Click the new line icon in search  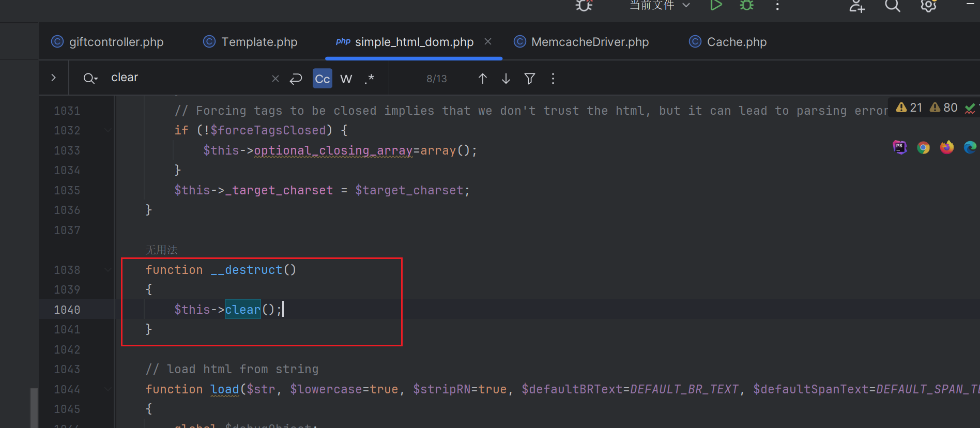tap(296, 79)
